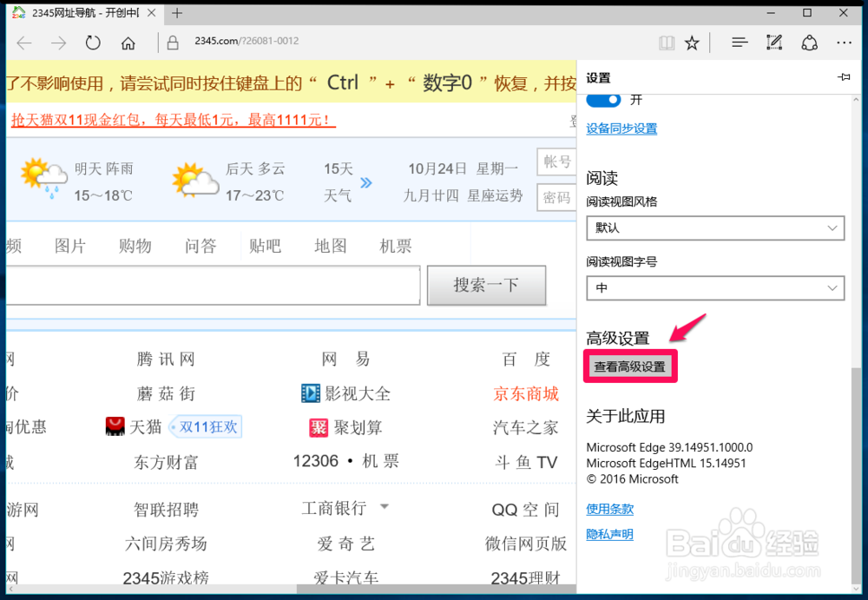Open the 阅读视图风格 dropdown
The height and width of the screenshot is (600, 868).
click(715, 227)
